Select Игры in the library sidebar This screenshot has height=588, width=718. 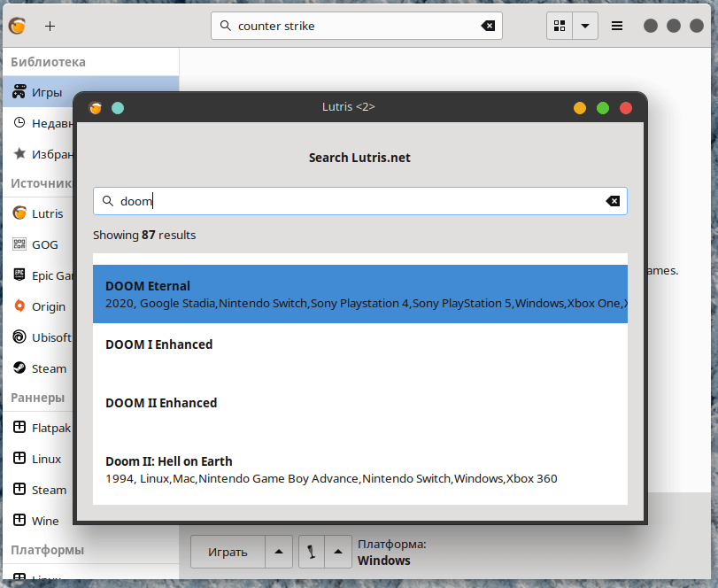pos(90,92)
